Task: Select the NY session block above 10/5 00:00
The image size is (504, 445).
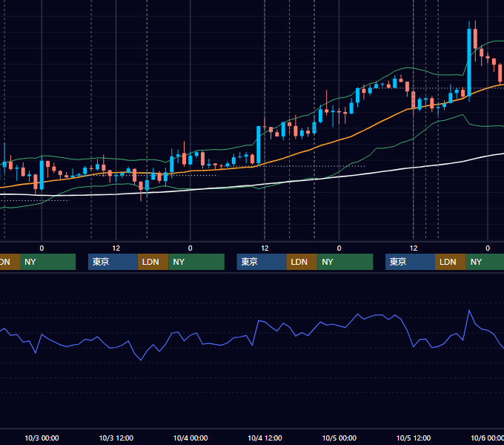Action: 345,262
